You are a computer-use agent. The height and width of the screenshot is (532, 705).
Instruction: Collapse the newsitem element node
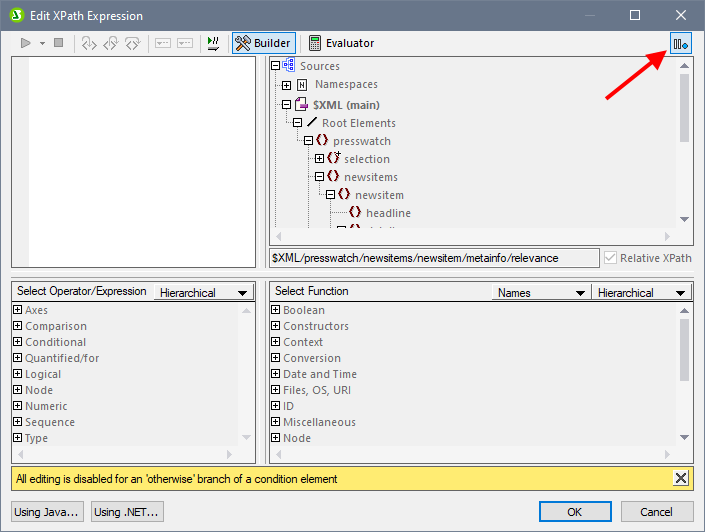330,195
